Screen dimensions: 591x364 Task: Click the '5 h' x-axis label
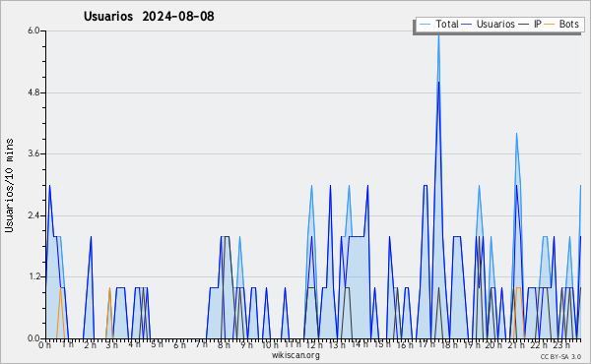157,344
